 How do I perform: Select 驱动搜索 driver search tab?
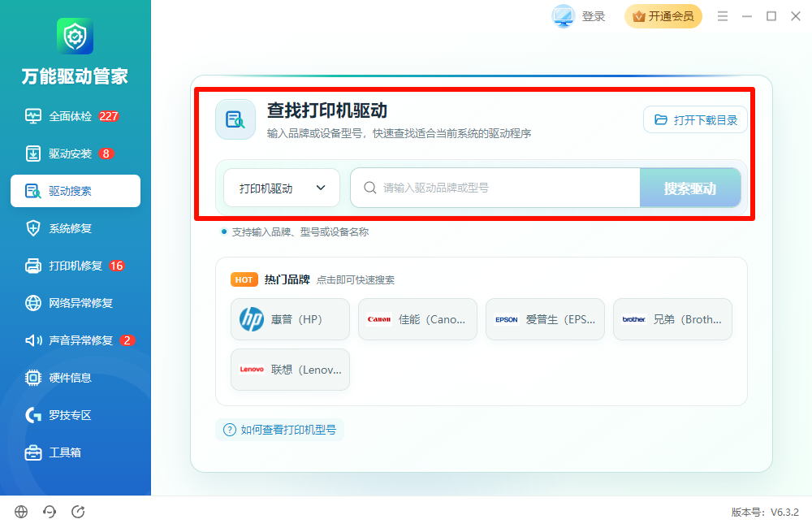tap(75, 191)
